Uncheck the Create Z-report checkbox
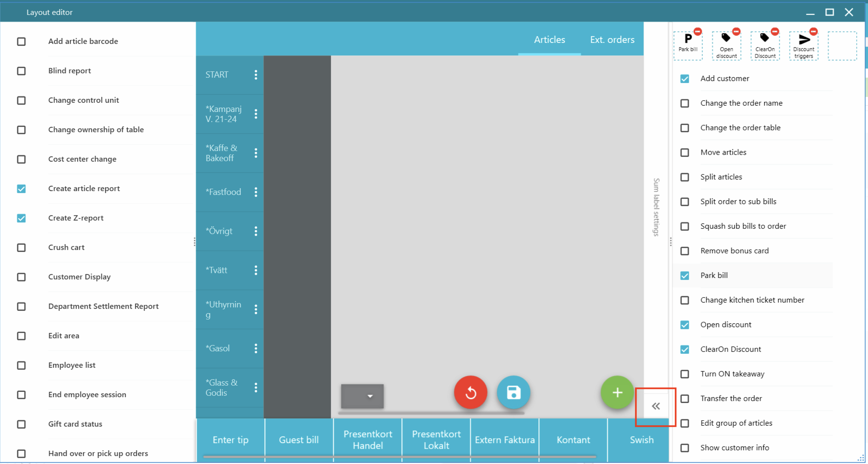The height and width of the screenshot is (464, 868). 21,218
